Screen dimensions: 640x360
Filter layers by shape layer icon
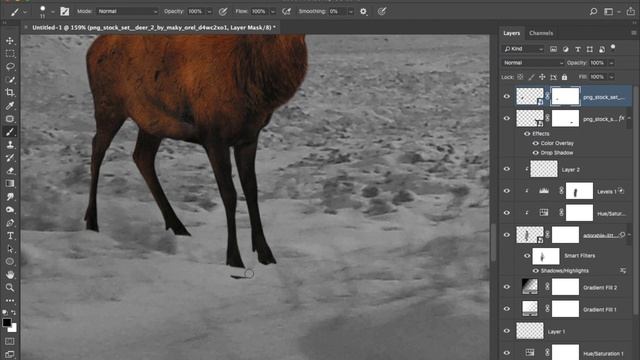(x=590, y=49)
